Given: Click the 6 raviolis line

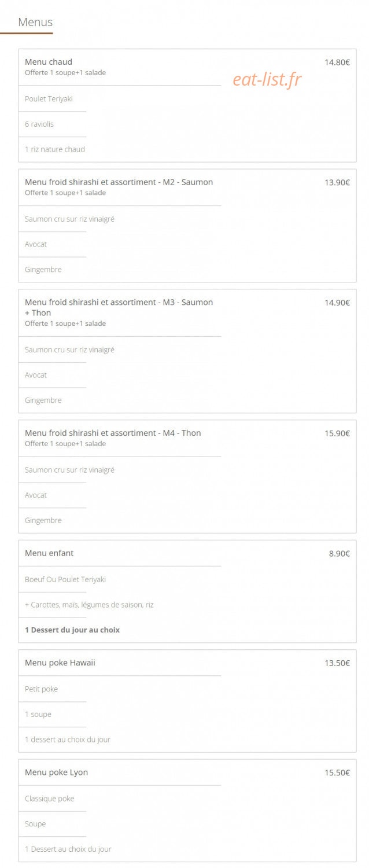Looking at the screenshot, I should click(39, 124).
